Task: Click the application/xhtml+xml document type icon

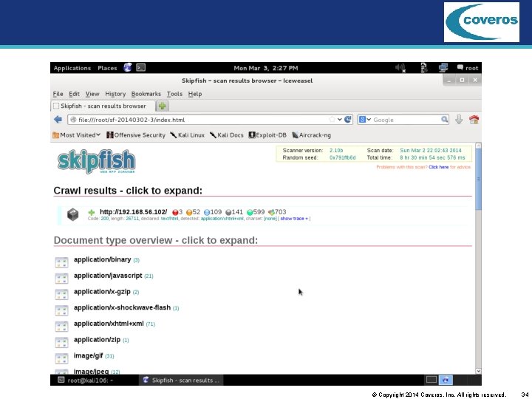Action: [x=61, y=326]
